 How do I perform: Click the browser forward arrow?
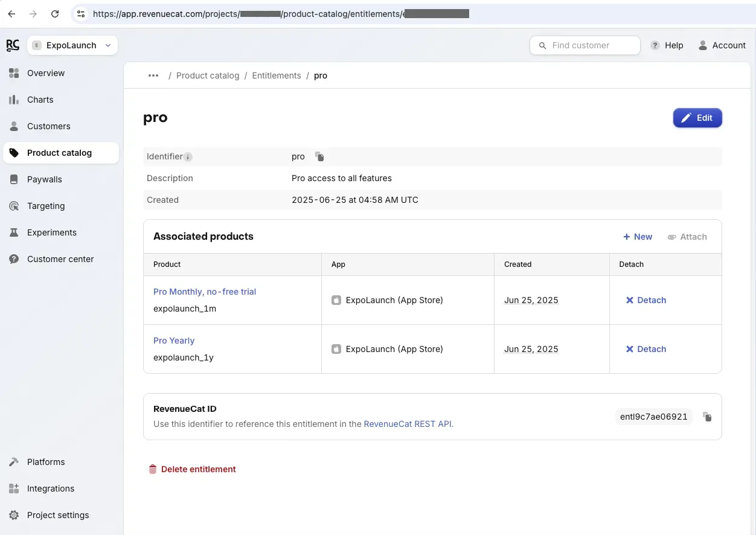click(33, 13)
